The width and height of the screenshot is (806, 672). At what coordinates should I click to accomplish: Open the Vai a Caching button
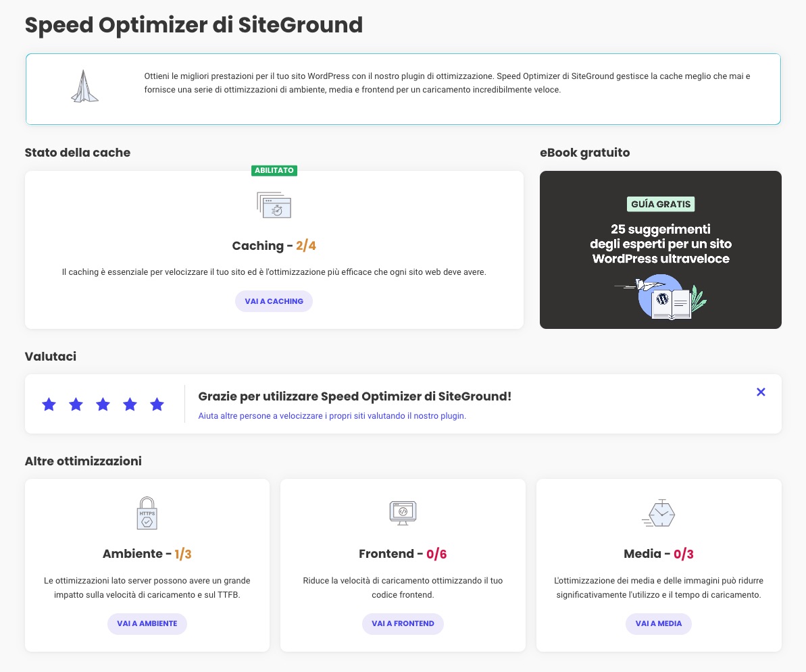[x=274, y=301]
